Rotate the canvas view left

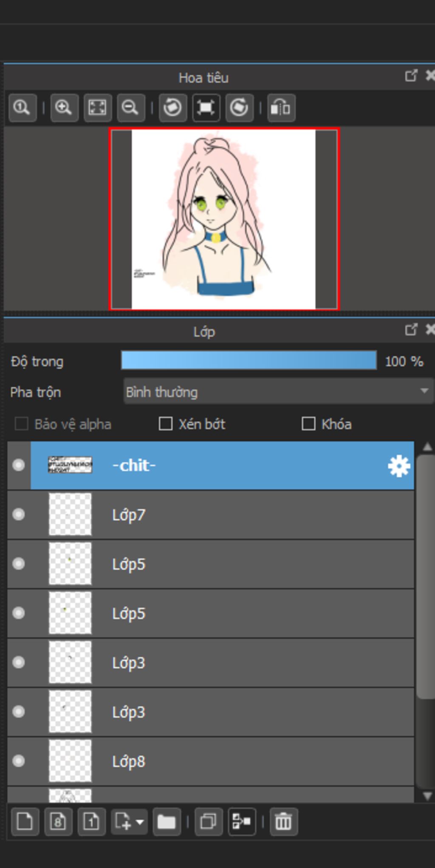point(172,108)
